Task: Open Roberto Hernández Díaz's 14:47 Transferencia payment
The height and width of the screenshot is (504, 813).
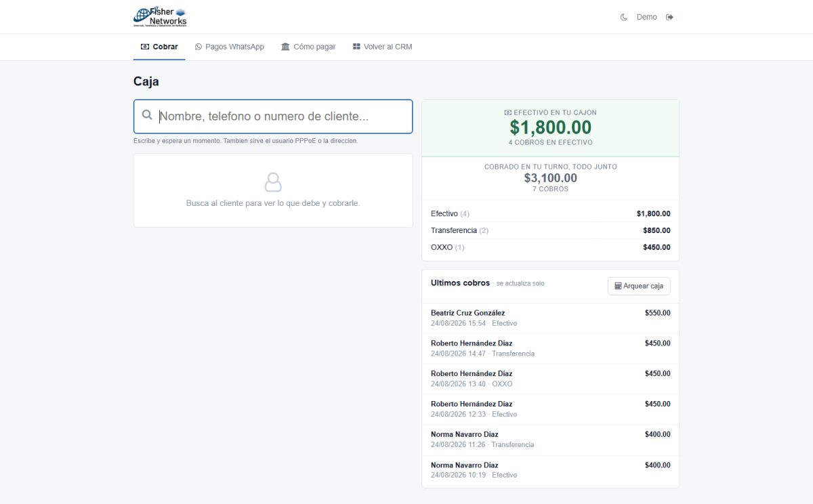Action: [x=551, y=348]
